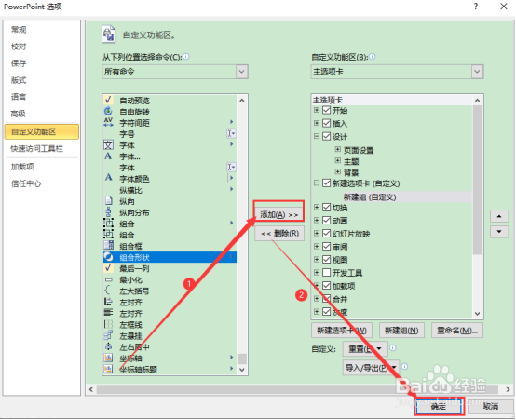Click the 取消 cancel button
The image size is (516, 420).
[491, 407]
